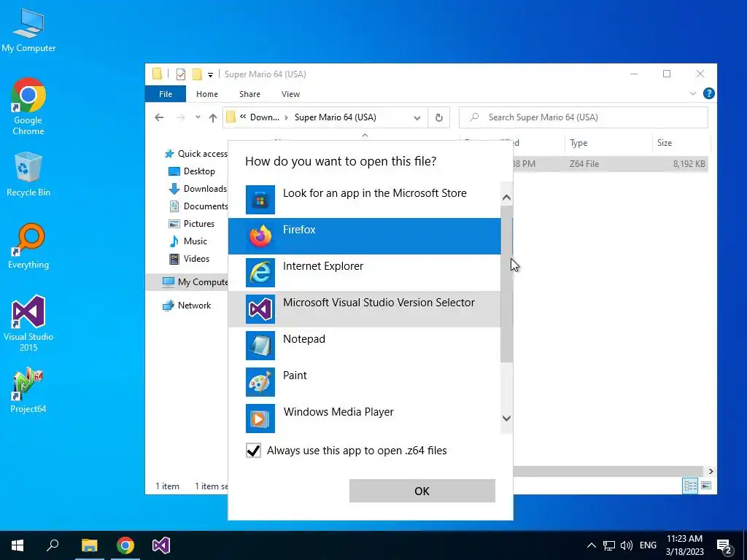Show hidden system tray icons
This screenshot has width=747, height=560.
click(x=591, y=545)
